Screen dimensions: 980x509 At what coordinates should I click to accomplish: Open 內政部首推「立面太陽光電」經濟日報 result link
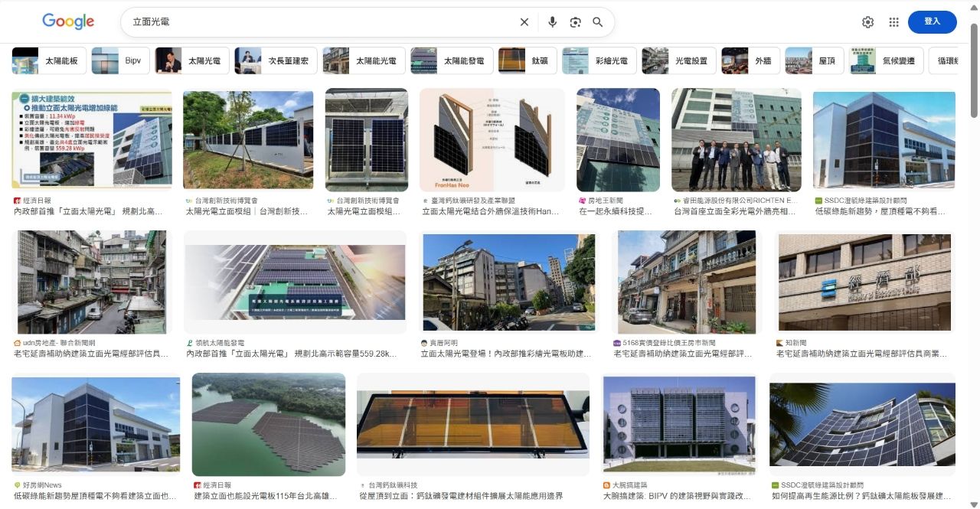pos(88,211)
